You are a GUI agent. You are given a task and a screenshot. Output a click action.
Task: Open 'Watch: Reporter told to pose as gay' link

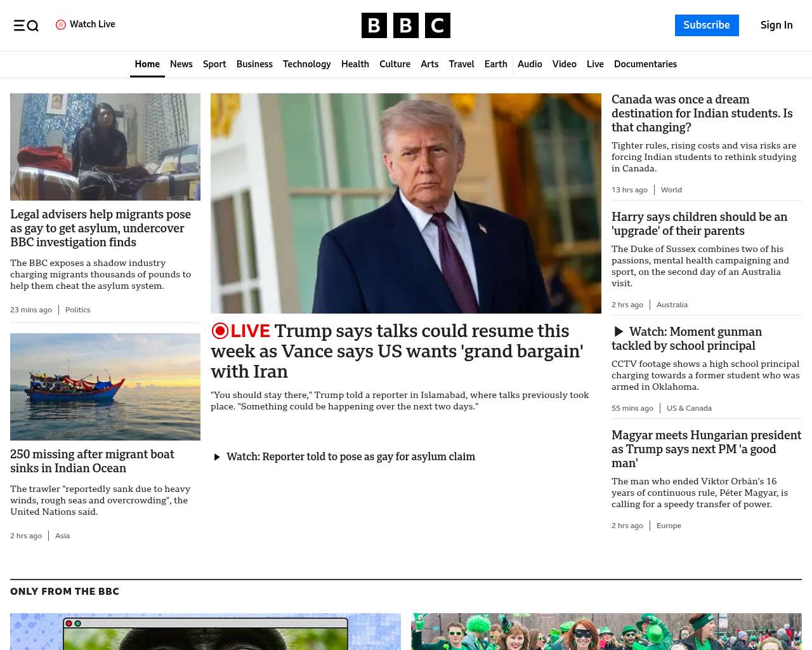tap(351, 457)
